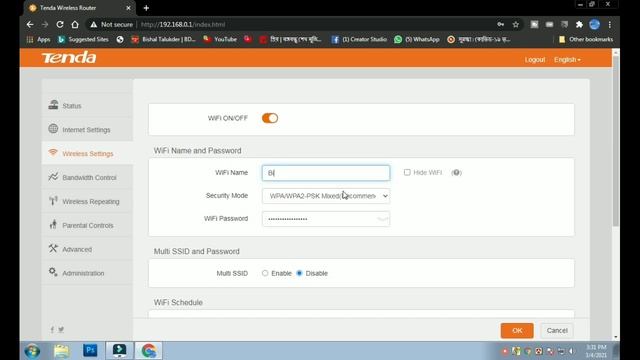Switch to Chrome in the taskbar
This screenshot has height=360, width=640.
pyautogui.click(x=149, y=351)
